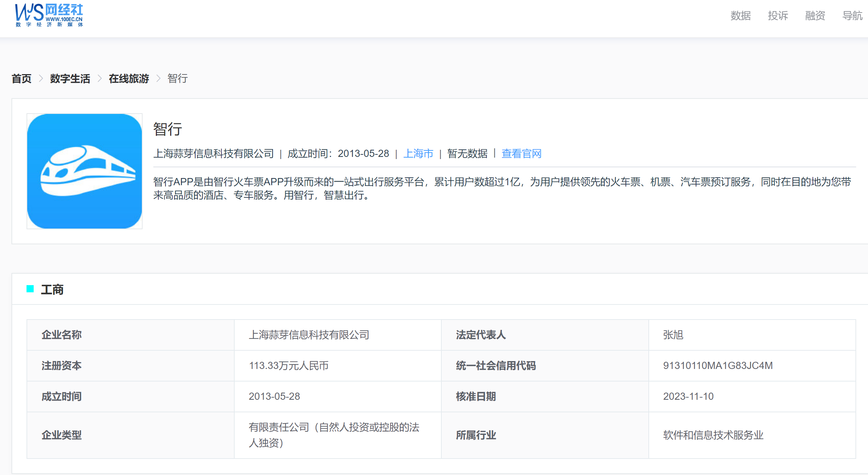Follow the 查看官网 link
Screen dimensions: 868x475
521,154
